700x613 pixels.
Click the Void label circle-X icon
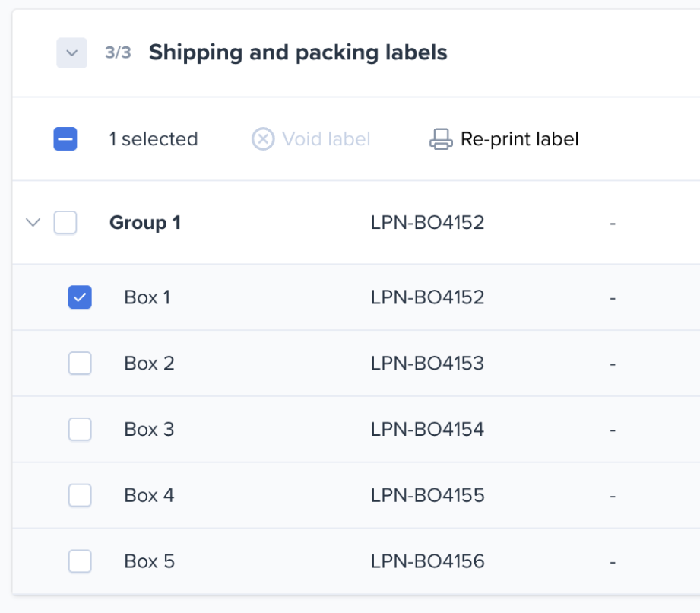click(263, 139)
